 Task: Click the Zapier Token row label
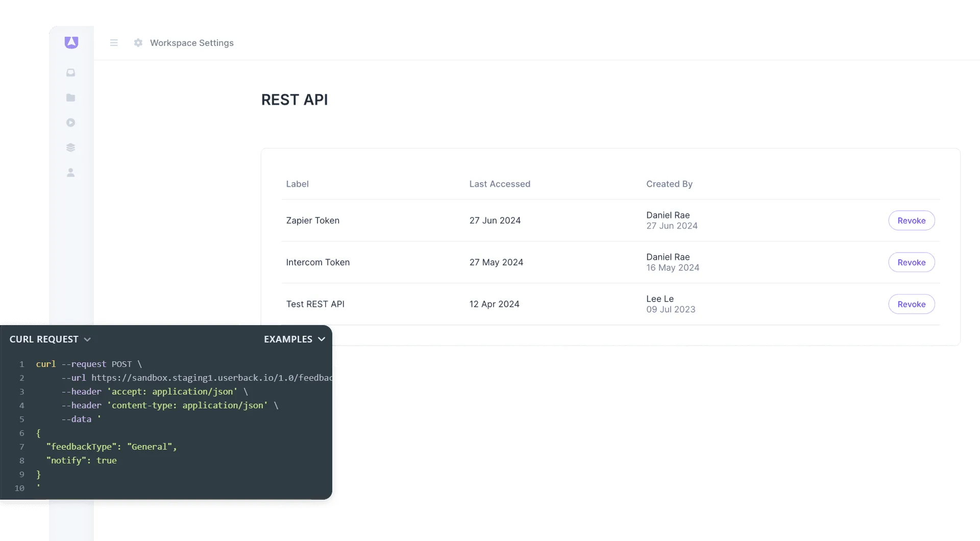312,220
